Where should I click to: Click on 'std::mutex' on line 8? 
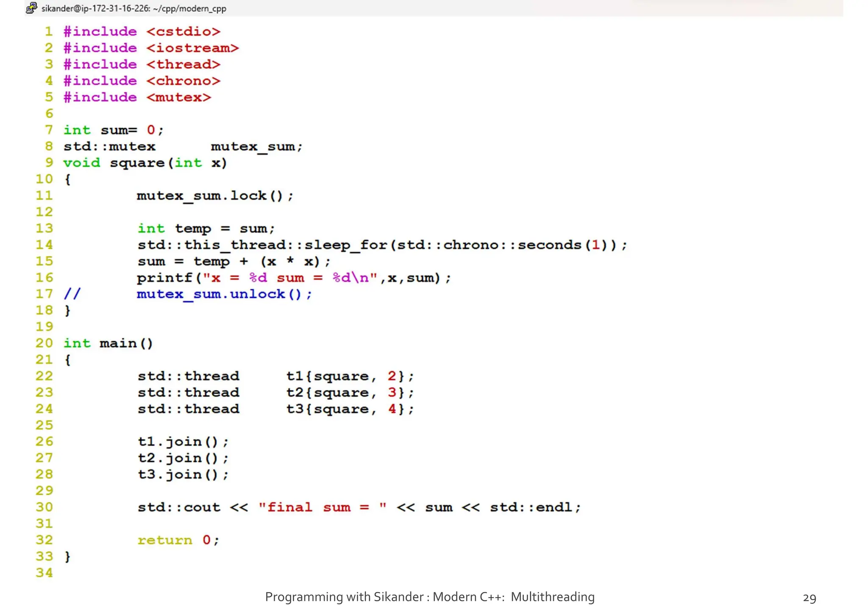109,147
